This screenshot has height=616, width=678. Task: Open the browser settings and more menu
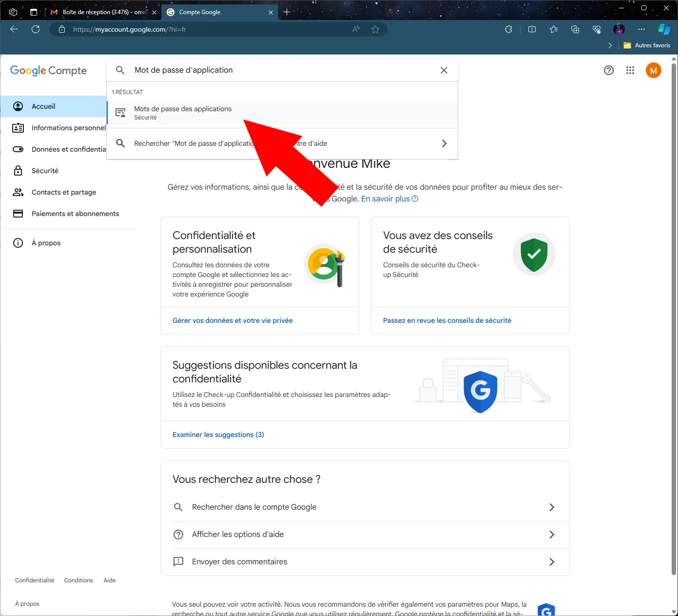point(641,29)
